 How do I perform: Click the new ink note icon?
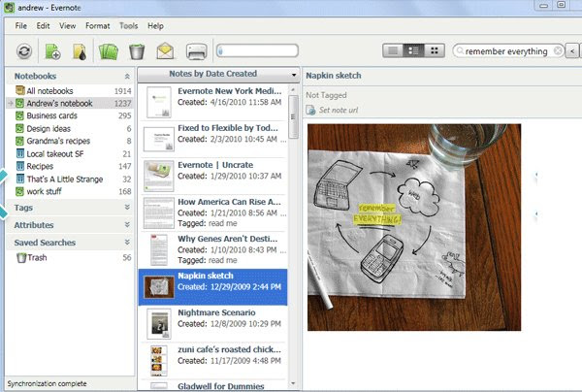tap(80, 51)
